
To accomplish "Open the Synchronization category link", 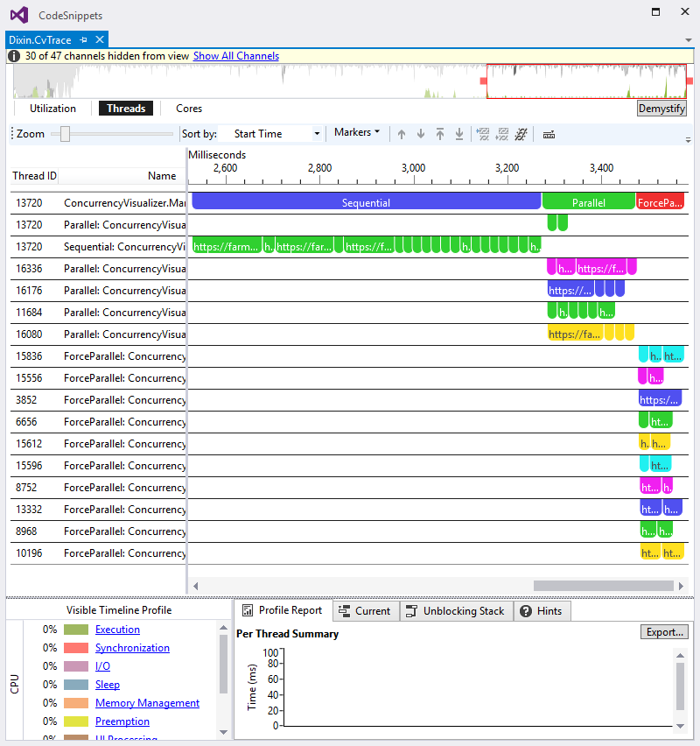I will coord(132,648).
